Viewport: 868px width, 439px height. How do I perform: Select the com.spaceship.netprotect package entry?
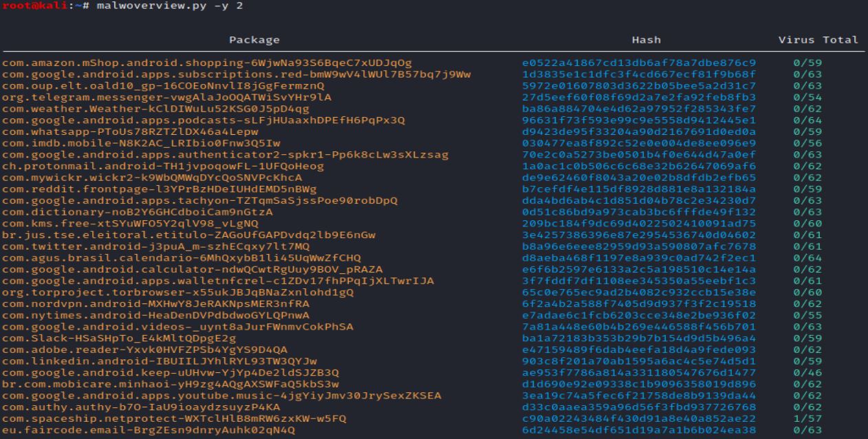174,417
